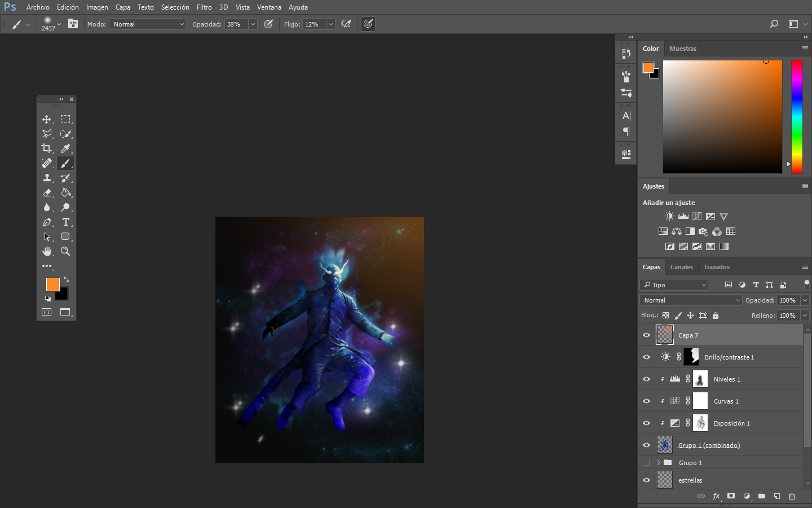Toggle airbrush build-up effects
The height and width of the screenshot is (508, 812).
[x=346, y=24]
